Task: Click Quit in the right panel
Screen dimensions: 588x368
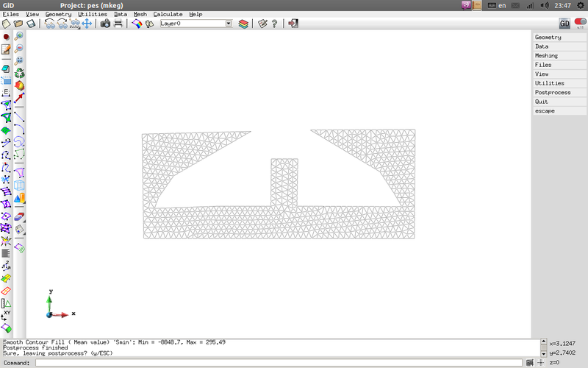Action: (x=559, y=102)
